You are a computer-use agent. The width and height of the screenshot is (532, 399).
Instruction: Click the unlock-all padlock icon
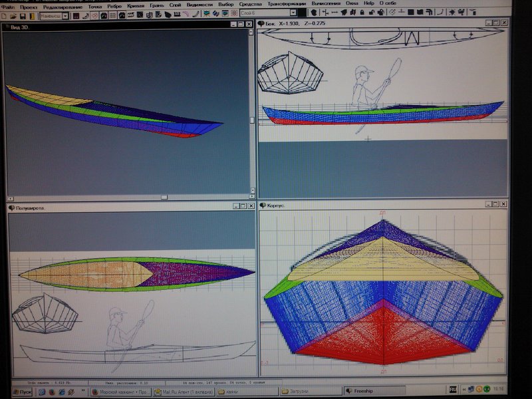pyautogui.click(x=380, y=13)
